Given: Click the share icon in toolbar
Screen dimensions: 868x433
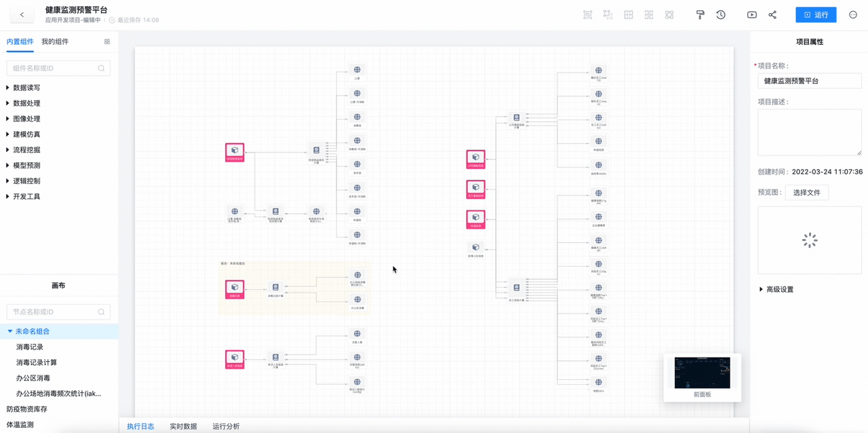Looking at the screenshot, I should pos(772,15).
